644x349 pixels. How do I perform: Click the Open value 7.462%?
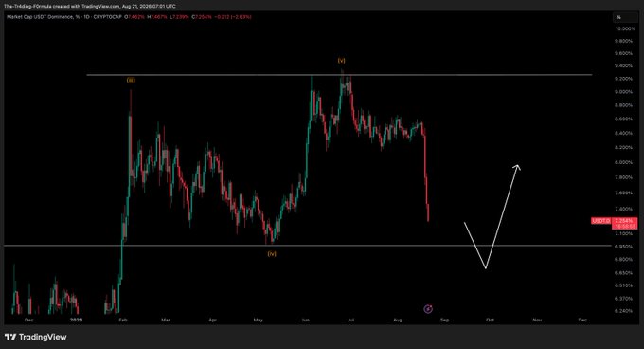tap(135, 17)
